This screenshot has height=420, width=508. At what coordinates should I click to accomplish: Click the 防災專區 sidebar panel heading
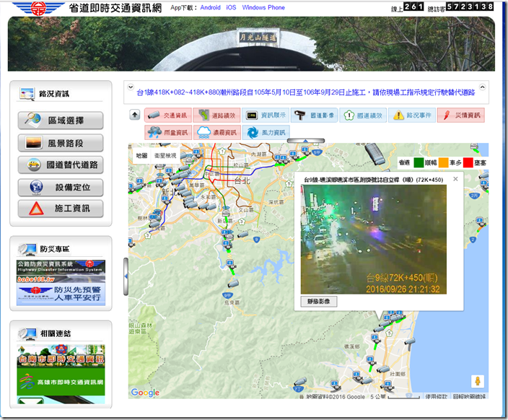[54, 249]
